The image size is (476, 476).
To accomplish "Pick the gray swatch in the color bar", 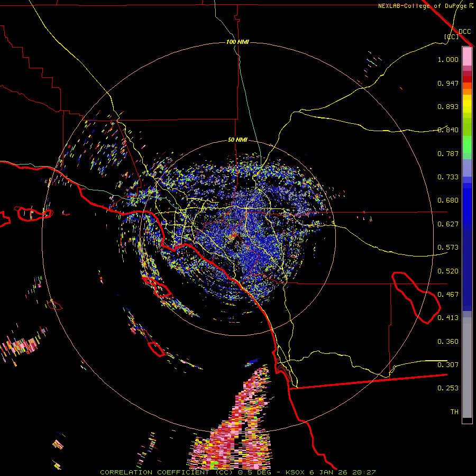I will pyautogui.click(x=467, y=368).
